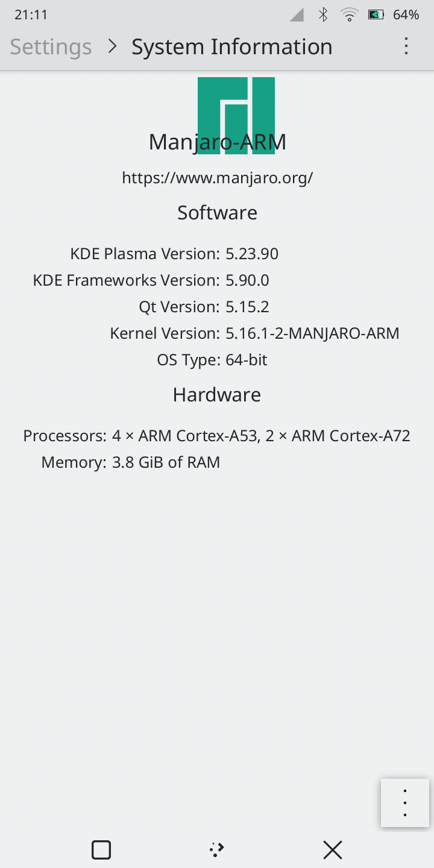Tap the Manjaro-ARM distribution name
Image resolution: width=434 pixels, height=868 pixels.
pyautogui.click(x=217, y=142)
